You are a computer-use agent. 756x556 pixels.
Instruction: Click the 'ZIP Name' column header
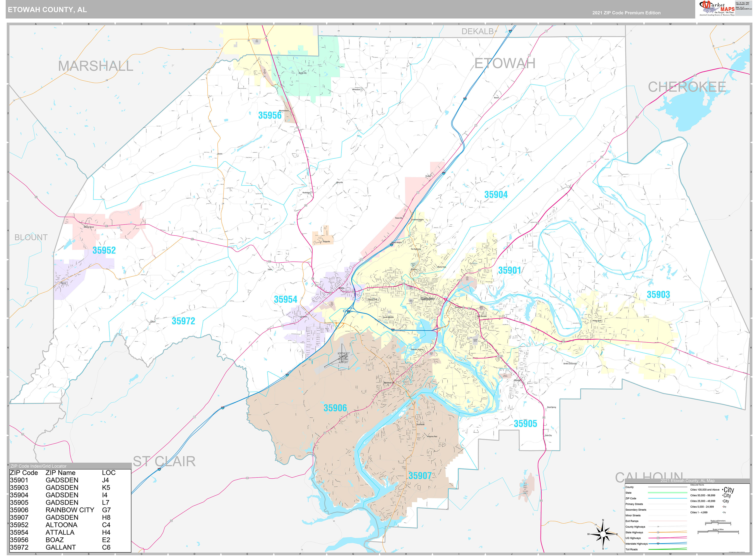[61, 473]
